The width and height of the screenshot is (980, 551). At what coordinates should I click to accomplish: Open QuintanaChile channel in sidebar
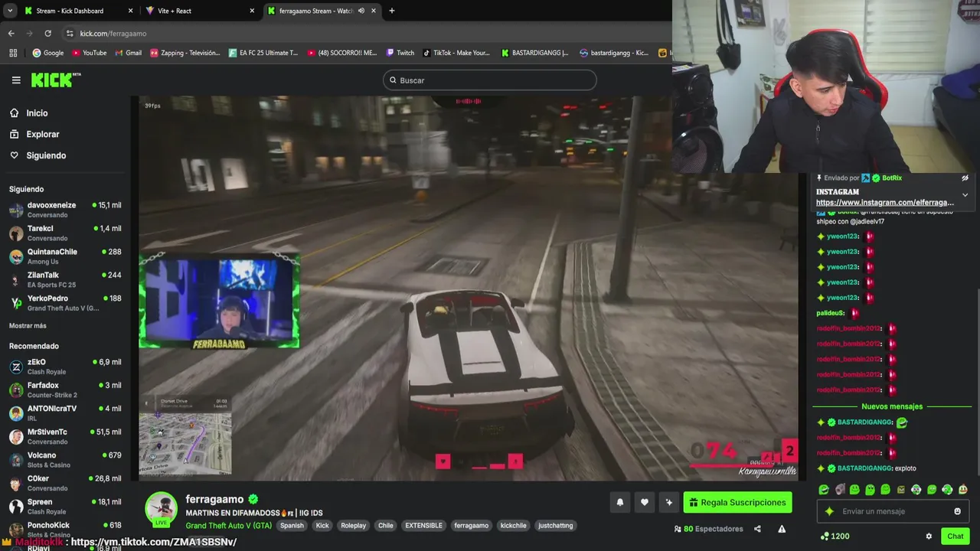(x=65, y=256)
